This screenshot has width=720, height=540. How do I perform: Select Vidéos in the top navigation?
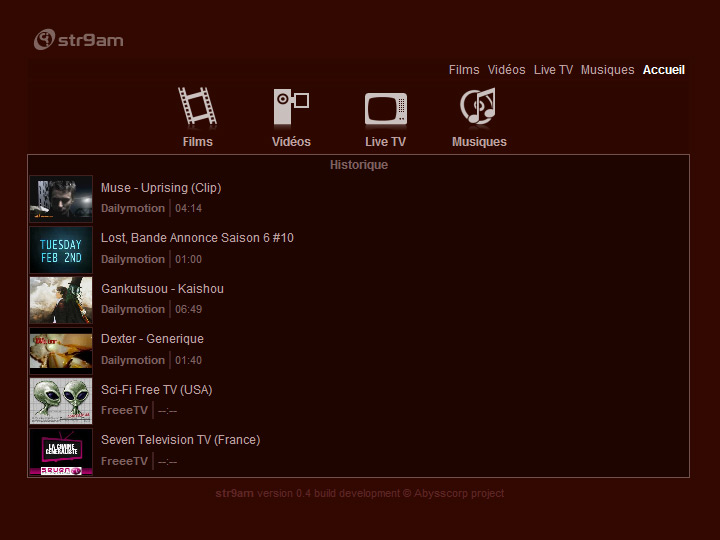tap(506, 70)
